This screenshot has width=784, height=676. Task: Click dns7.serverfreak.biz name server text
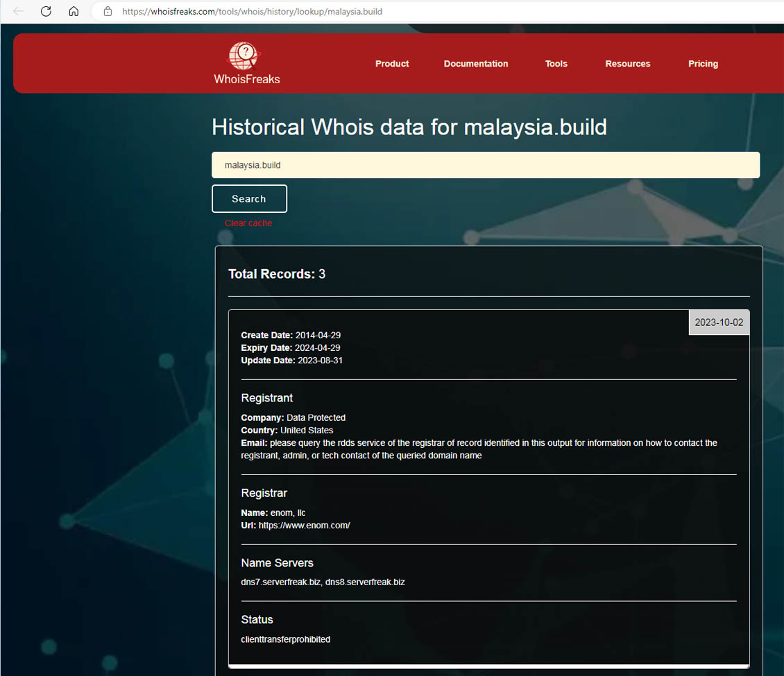(281, 582)
